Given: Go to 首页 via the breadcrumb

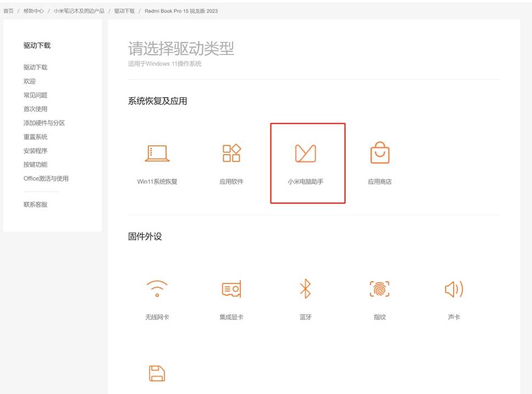Looking at the screenshot, I should 9,10.
